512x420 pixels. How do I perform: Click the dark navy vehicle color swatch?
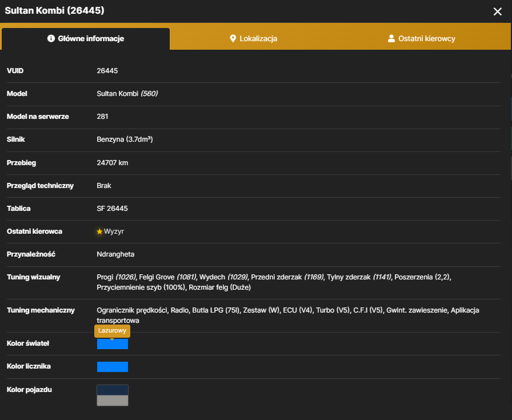coord(113,390)
